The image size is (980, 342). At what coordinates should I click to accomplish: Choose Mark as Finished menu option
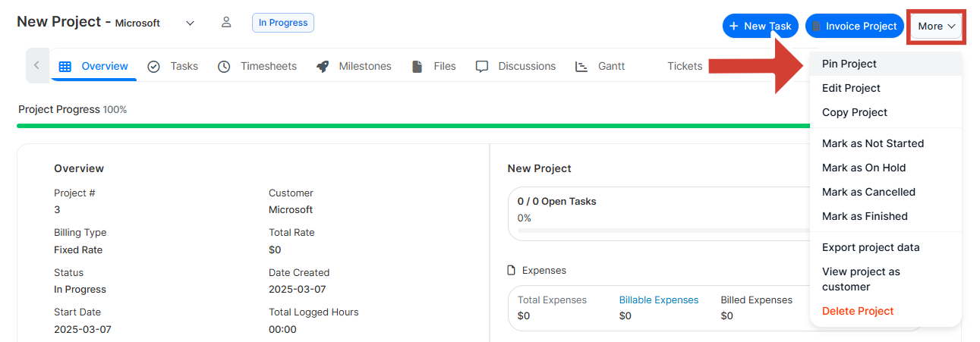pos(865,216)
